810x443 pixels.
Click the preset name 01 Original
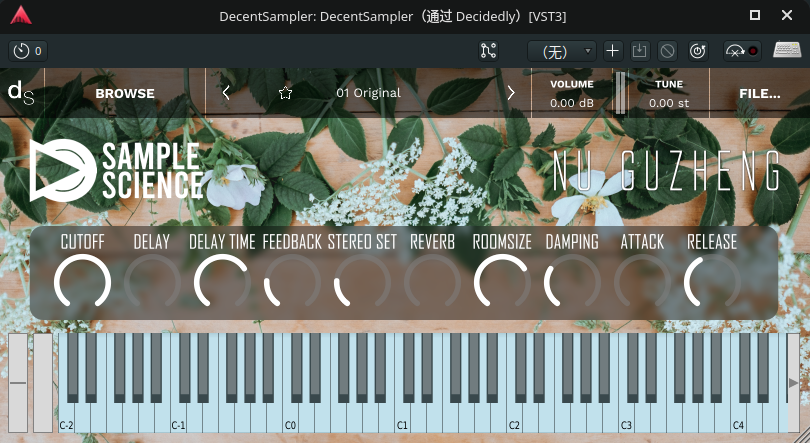click(x=368, y=93)
